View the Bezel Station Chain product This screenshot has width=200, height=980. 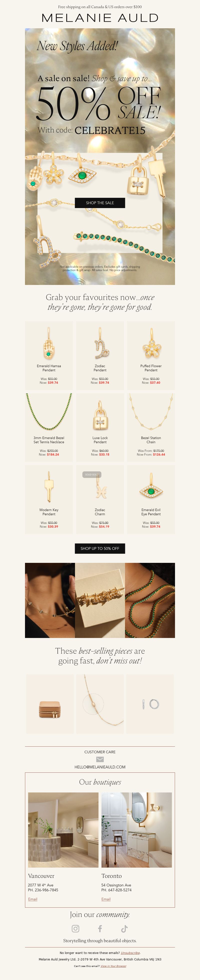click(151, 428)
